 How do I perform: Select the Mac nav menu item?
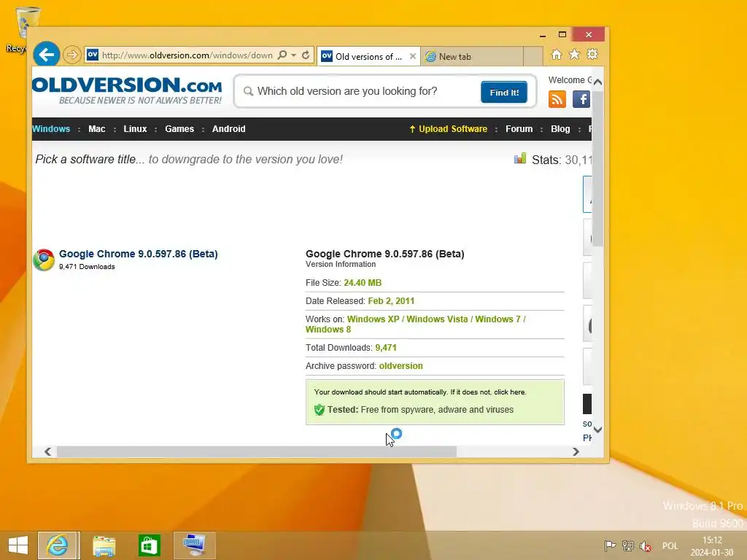97,129
